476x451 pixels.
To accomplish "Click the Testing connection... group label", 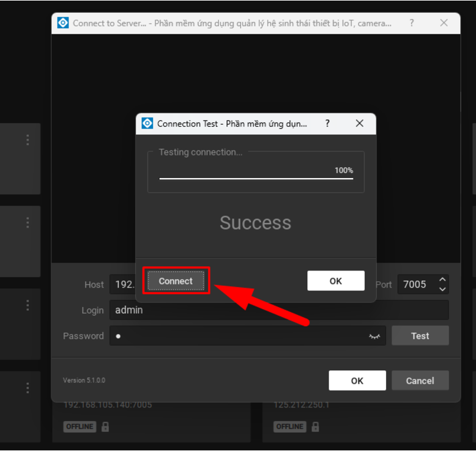I will point(201,152).
